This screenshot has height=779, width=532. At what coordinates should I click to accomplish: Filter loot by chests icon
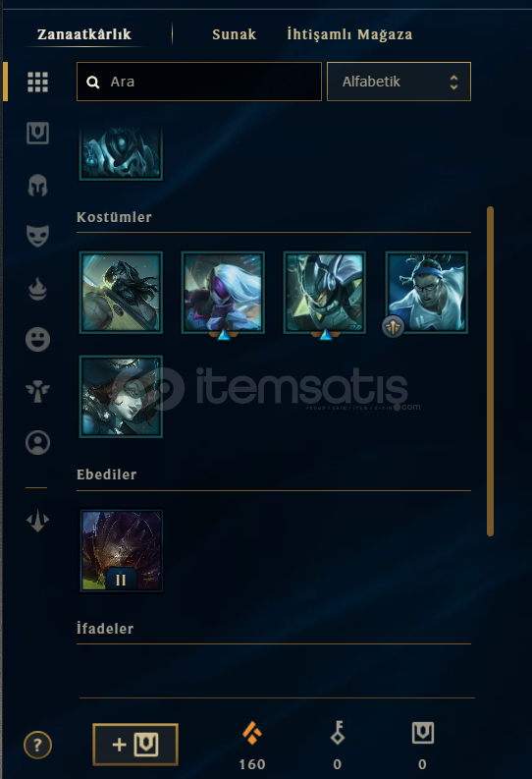pyautogui.click(x=37, y=134)
